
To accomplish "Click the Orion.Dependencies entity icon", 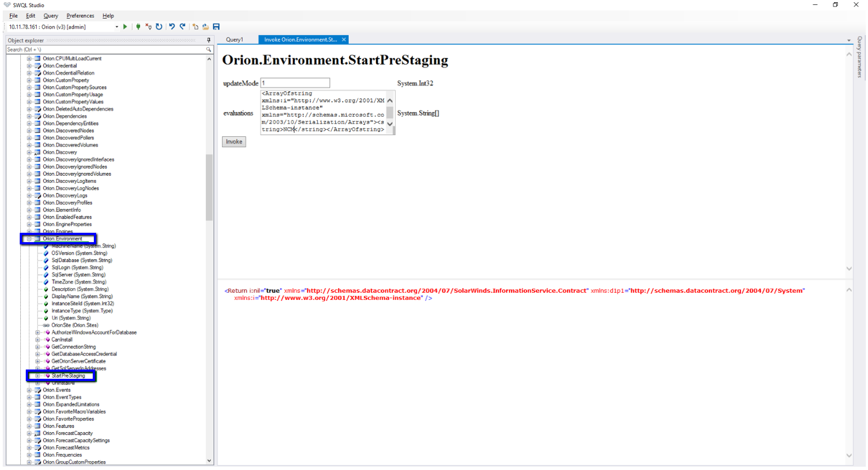I will (x=38, y=116).
